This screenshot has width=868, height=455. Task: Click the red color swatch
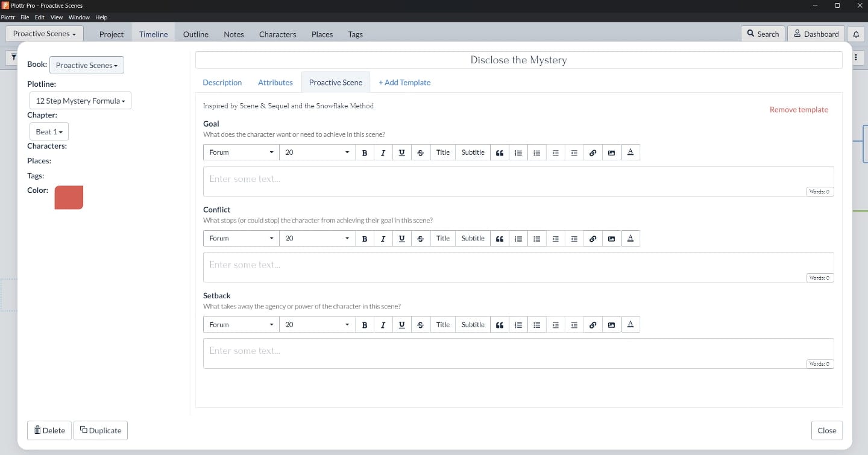(69, 198)
